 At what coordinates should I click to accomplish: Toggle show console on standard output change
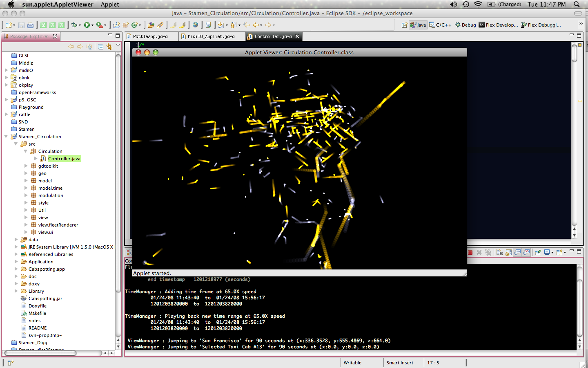518,252
